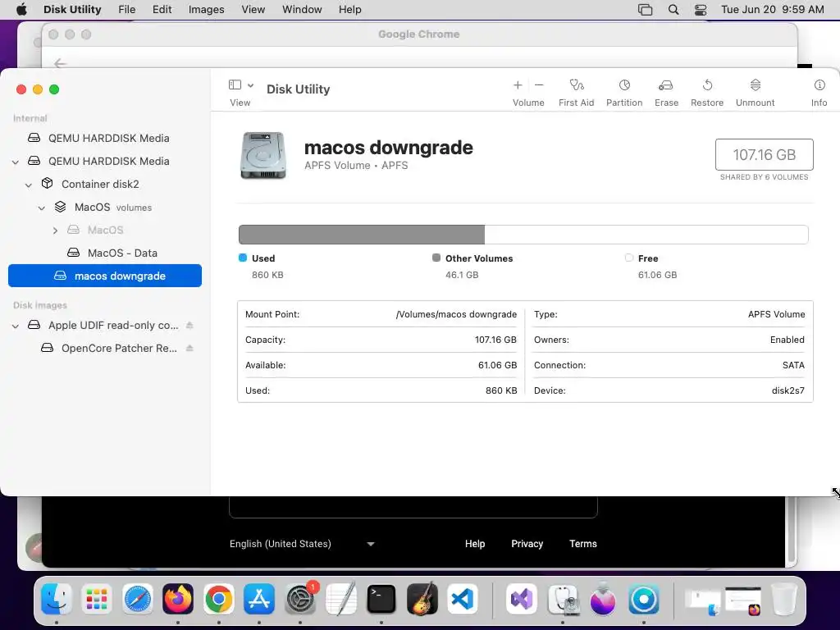Image resolution: width=840 pixels, height=630 pixels.
Task: Click the First Aid toolbar icon
Action: click(x=577, y=85)
